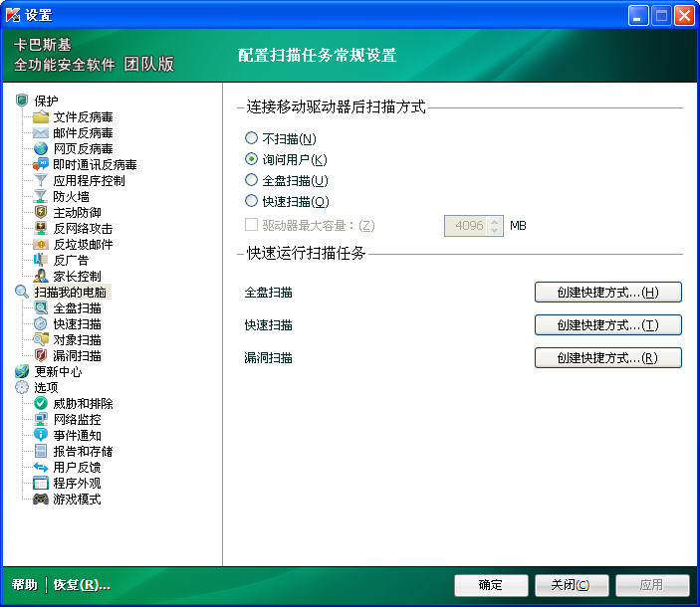Choose the 快速扫描 radio option

(251, 202)
